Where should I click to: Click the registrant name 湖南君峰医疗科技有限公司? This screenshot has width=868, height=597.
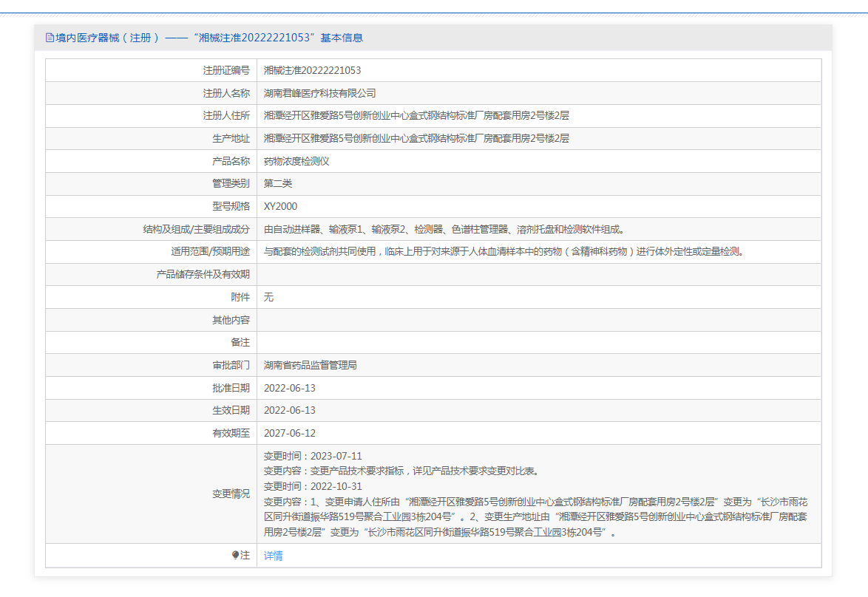click(319, 93)
